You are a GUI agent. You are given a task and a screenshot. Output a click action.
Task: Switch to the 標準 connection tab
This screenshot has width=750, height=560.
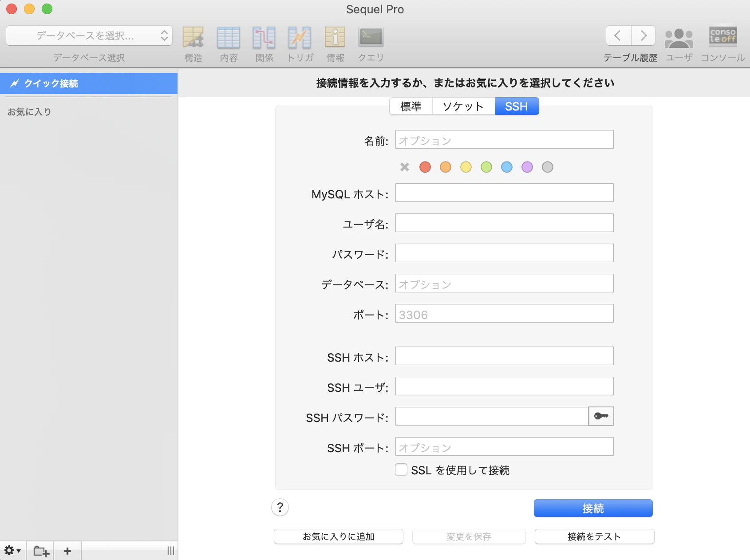pos(411,106)
